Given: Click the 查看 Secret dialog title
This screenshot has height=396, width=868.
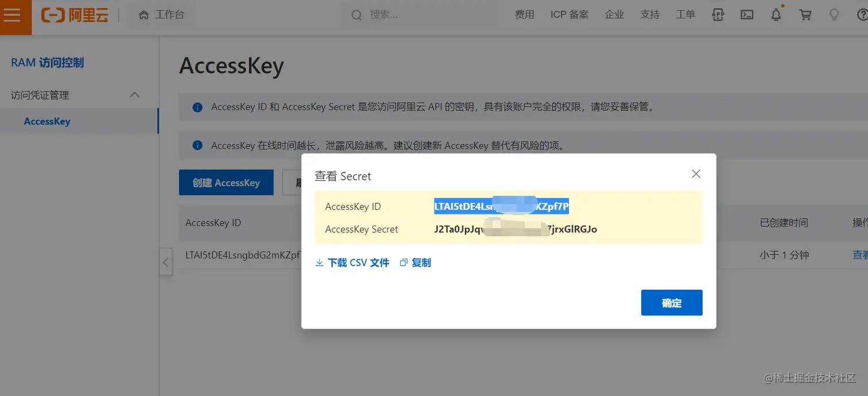Looking at the screenshot, I should coord(343,176).
